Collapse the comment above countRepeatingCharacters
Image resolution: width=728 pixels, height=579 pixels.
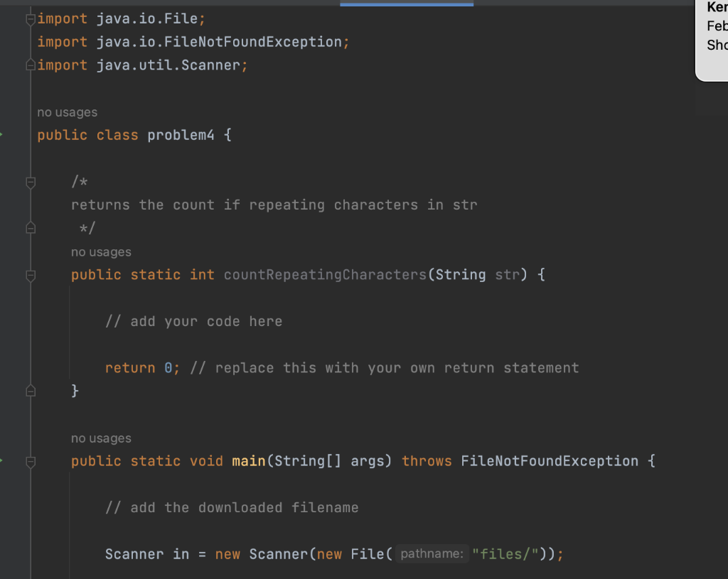[x=30, y=183]
